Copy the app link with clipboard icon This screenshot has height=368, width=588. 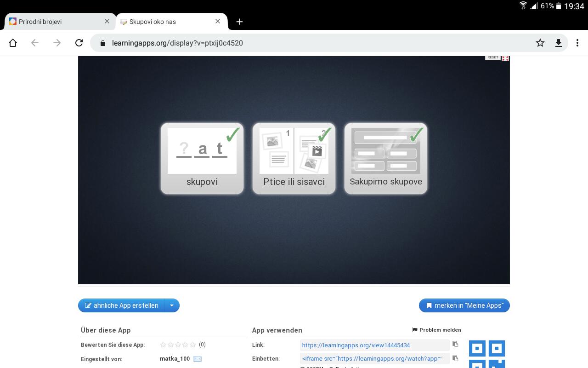pos(455,344)
